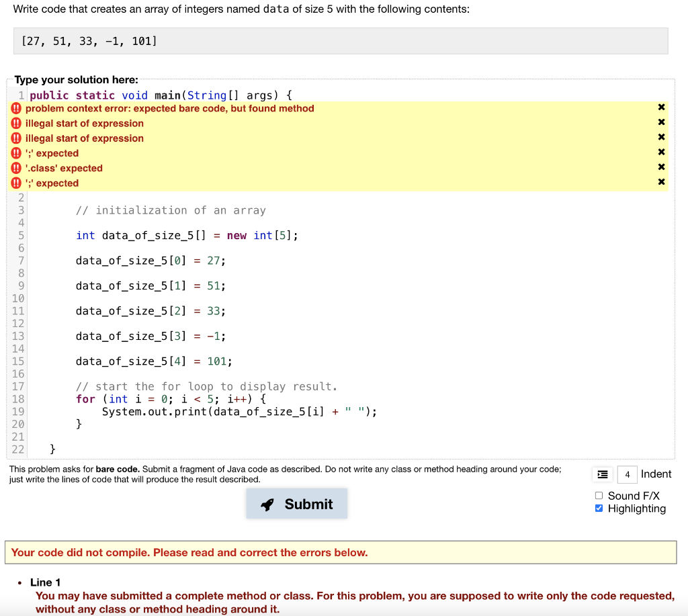Screen dimensions: 688x616
Task: Click line number 18 in the gutter
Action: click(17, 398)
